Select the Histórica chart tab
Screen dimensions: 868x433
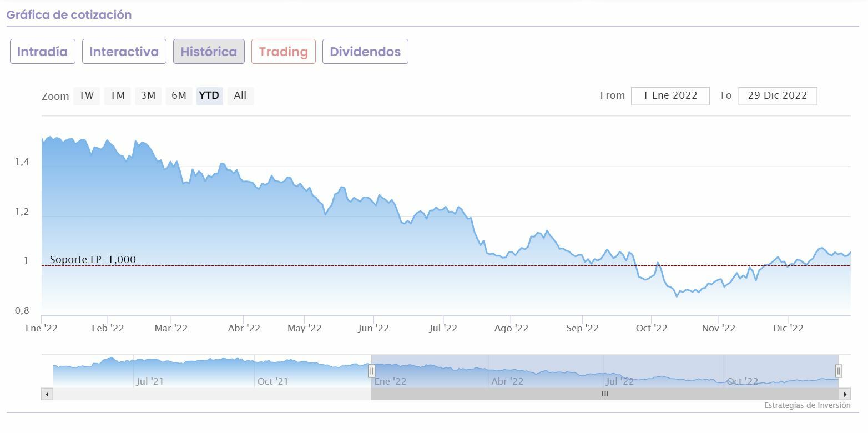tap(209, 52)
